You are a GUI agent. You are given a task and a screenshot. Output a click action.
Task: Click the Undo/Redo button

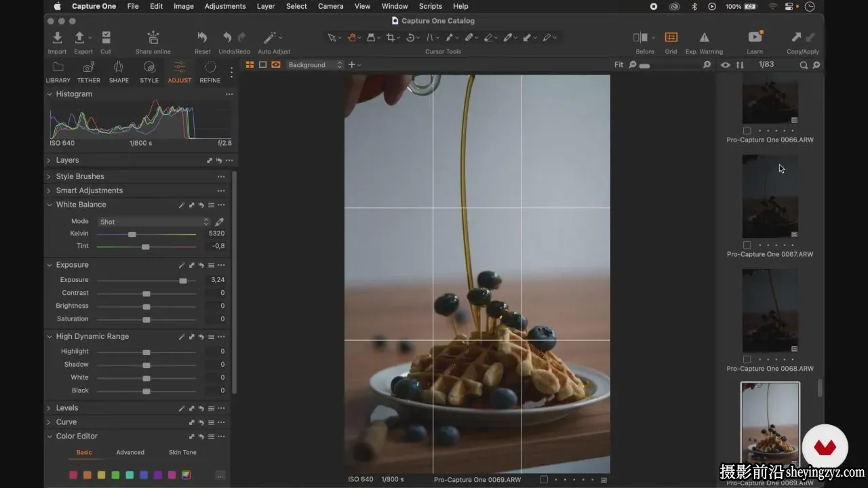point(235,42)
